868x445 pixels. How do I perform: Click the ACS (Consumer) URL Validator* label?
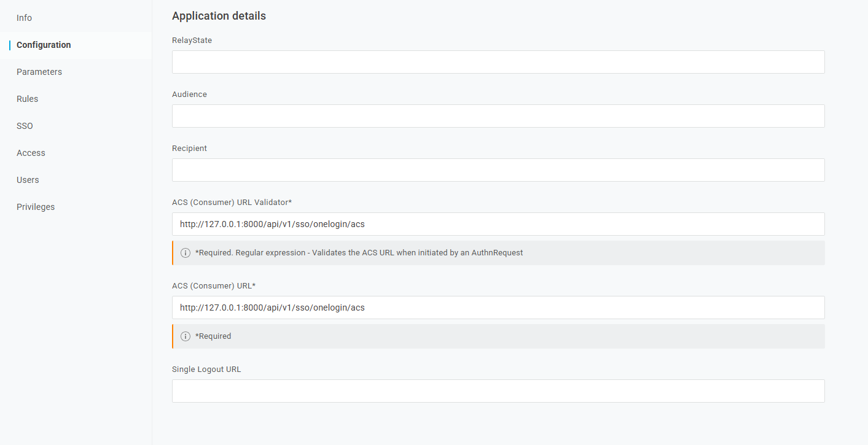point(232,202)
